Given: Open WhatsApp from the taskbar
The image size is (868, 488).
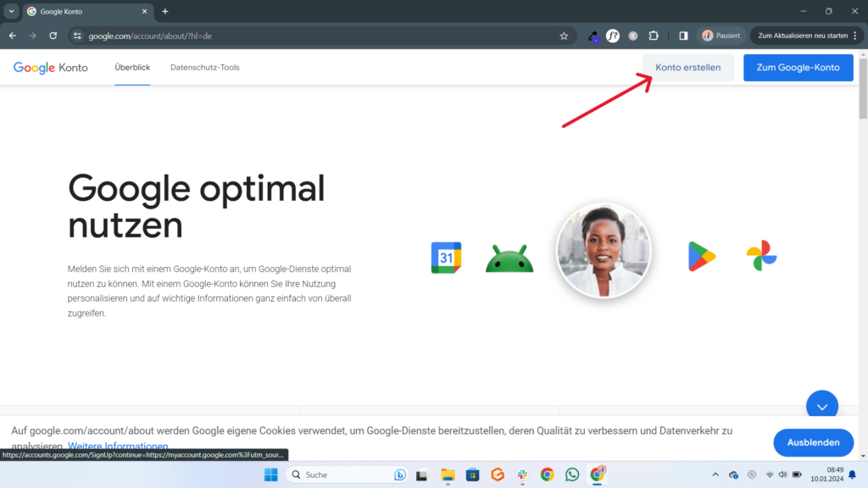Looking at the screenshot, I should pos(572,474).
